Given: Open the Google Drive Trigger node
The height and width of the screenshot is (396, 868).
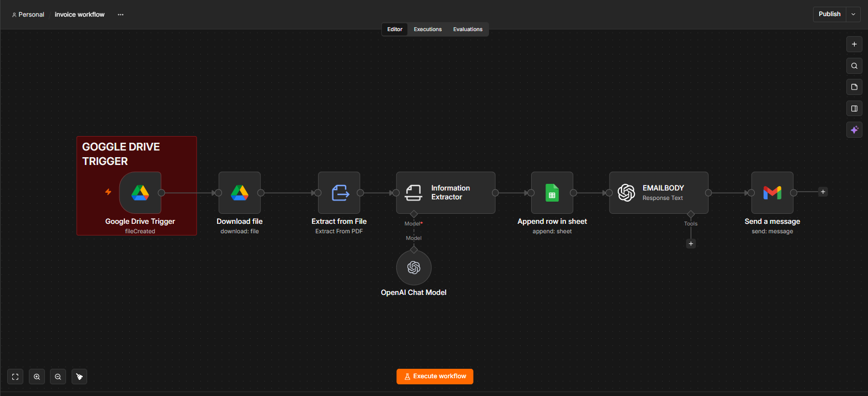Looking at the screenshot, I should click(140, 193).
